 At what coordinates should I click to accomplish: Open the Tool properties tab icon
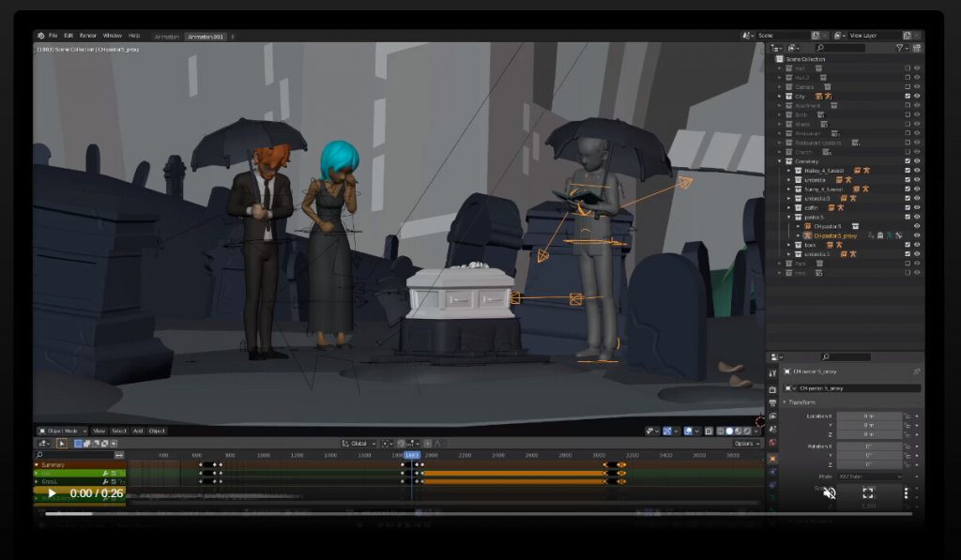click(772, 373)
